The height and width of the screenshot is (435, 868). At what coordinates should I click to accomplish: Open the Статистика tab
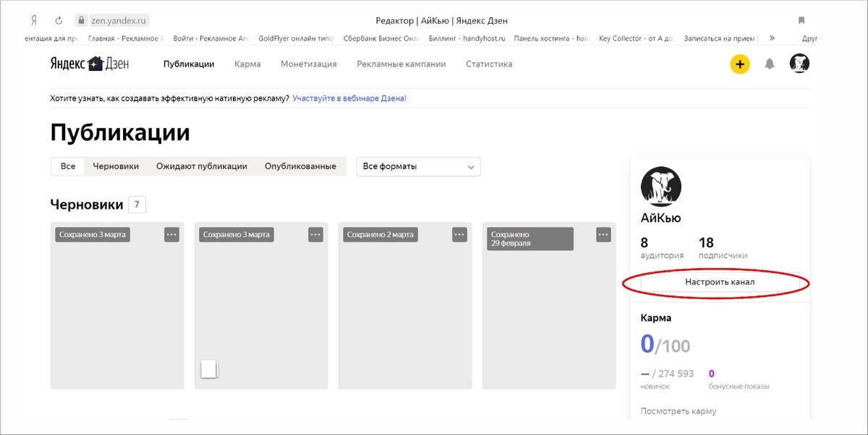[x=489, y=64]
